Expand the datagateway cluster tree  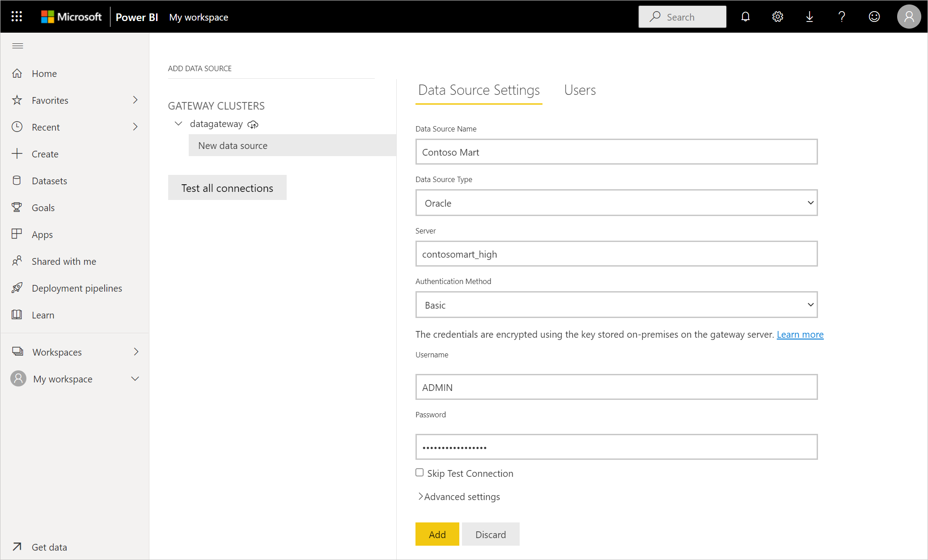coord(178,124)
